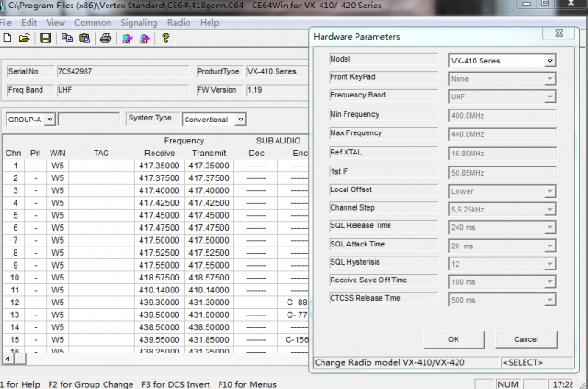Open the View menu

pyautogui.click(x=55, y=22)
